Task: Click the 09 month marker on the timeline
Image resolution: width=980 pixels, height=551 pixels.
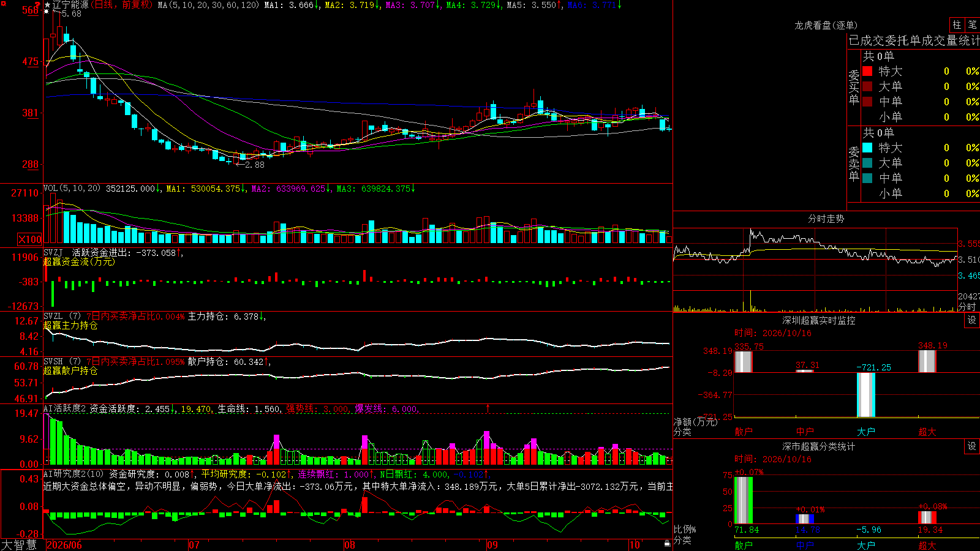Action: [x=492, y=545]
